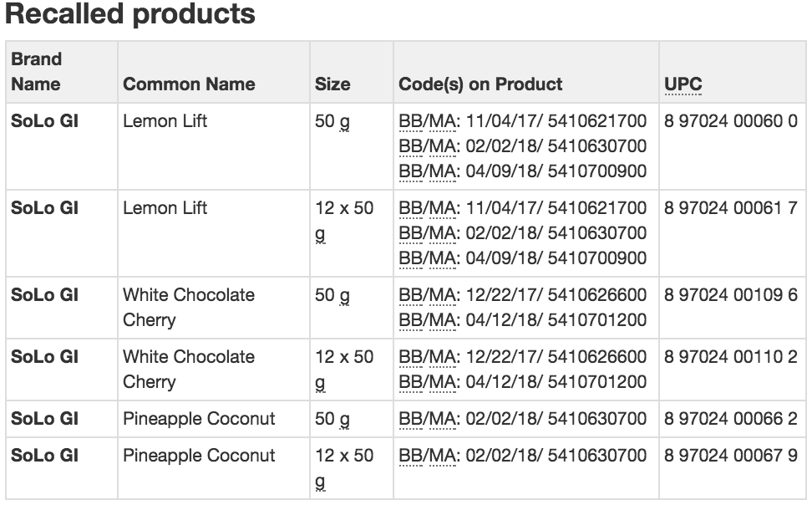Image resolution: width=812 pixels, height=505 pixels.
Task: Click White Chocolate Cherry 12 x 50 g entry
Action: (189, 370)
